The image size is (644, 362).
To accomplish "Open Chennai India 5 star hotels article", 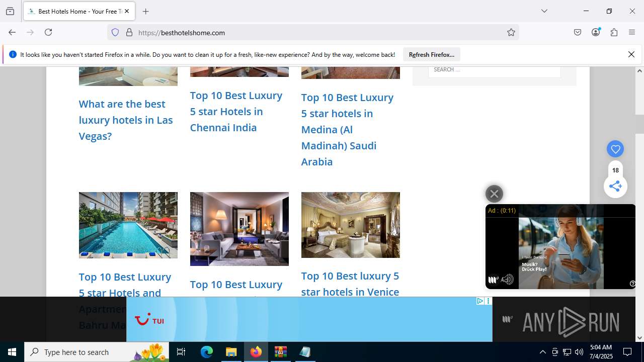I will tap(236, 111).
